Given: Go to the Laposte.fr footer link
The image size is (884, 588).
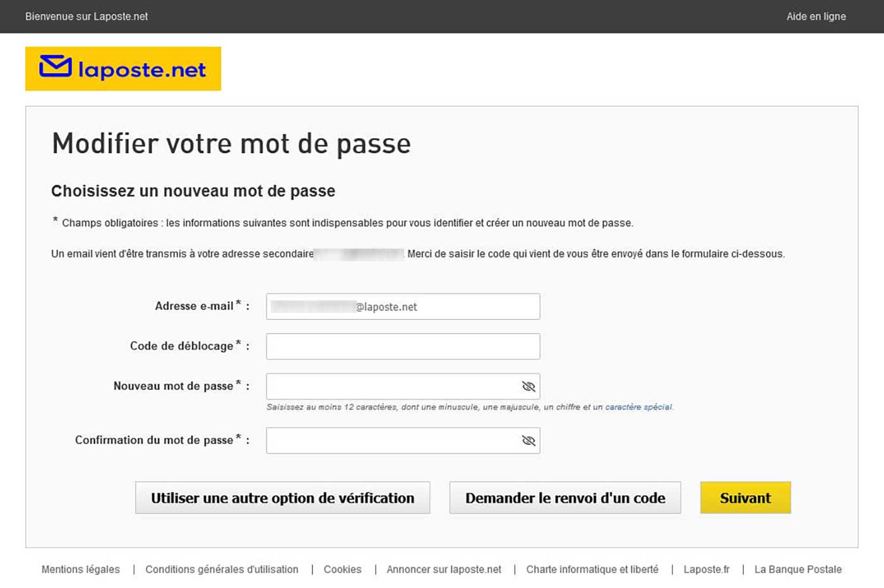Looking at the screenshot, I should click(x=707, y=569).
